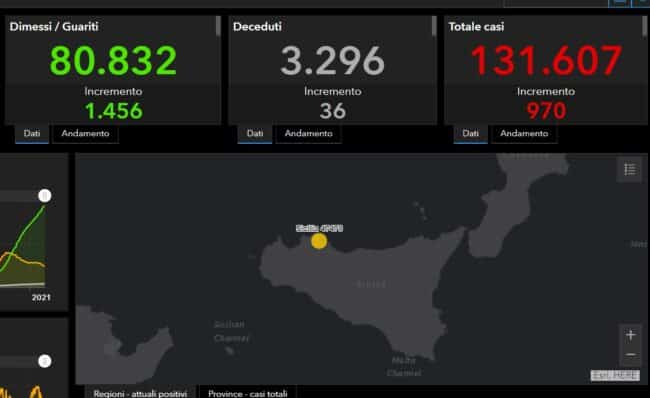Click the lower chart time slider handle

click(x=45, y=361)
